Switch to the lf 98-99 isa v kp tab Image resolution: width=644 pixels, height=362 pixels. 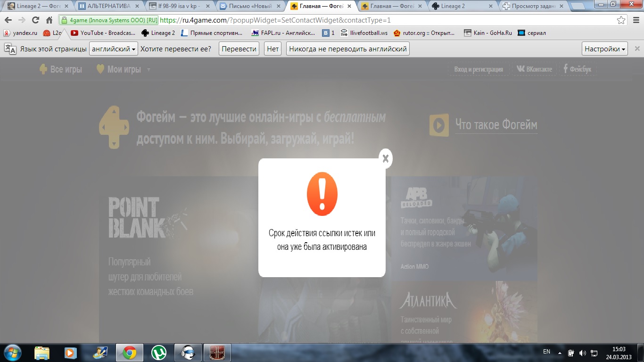click(x=179, y=6)
